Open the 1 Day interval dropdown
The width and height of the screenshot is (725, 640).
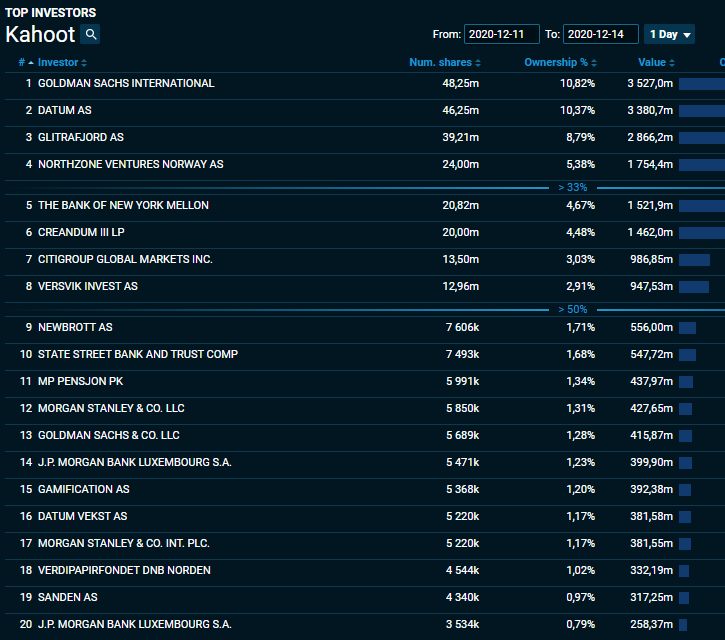(x=669, y=34)
